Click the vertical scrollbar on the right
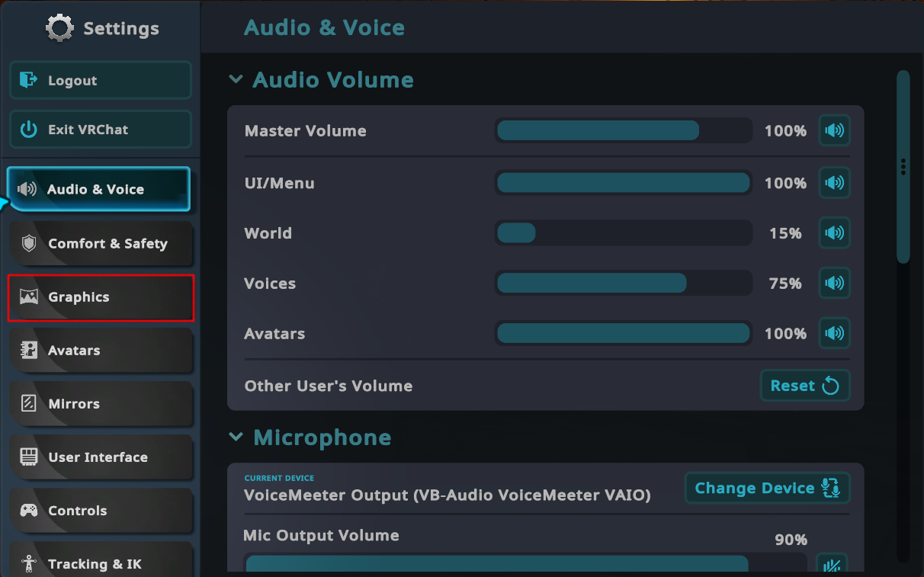The width and height of the screenshot is (924, 577). pyautogui.click(x=903, y=168)
